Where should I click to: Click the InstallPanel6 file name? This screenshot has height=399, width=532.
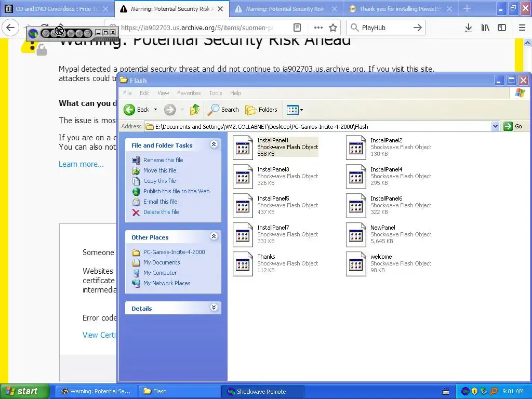(386, 198)
